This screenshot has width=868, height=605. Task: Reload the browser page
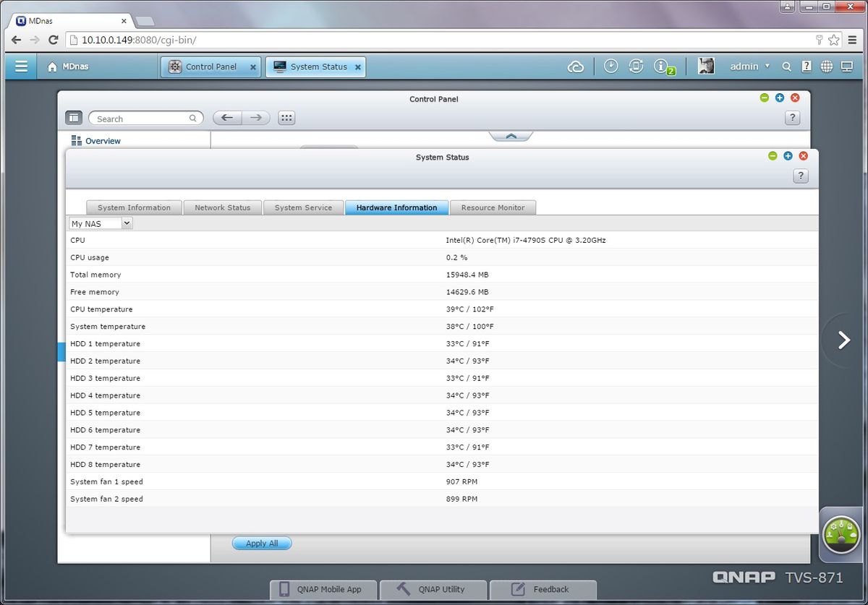coord(53,40)
